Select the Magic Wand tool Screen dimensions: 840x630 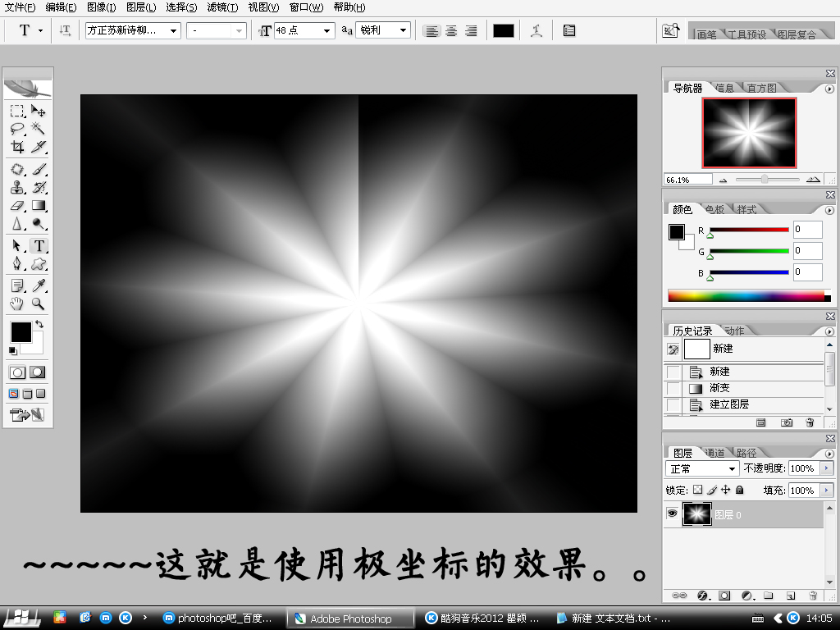(38, 129)
